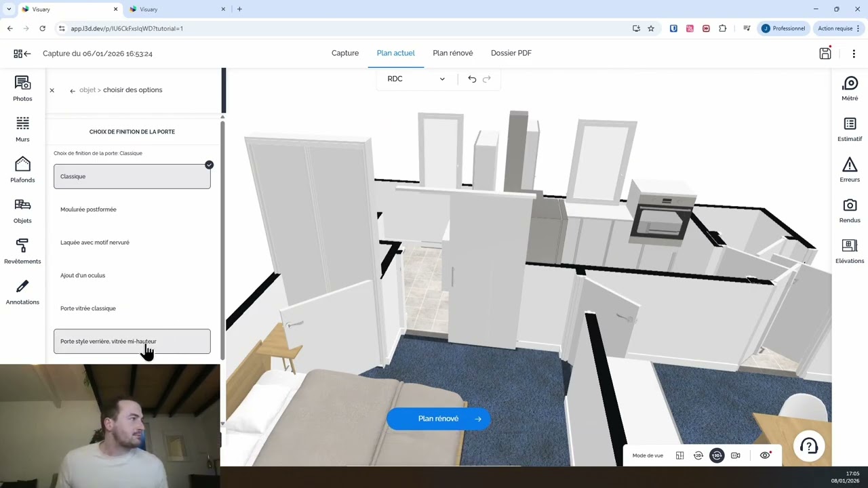The width and height of the screenshot is (868, 488).
Task: Select Porte style verrière, vitrée mi-hauteur
Action: click(x=132, y=342)
